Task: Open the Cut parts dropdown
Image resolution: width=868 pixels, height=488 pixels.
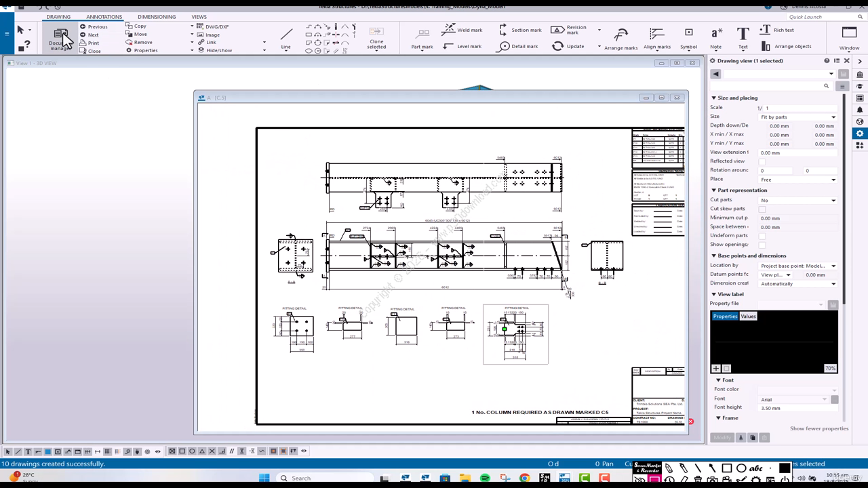Action: (797, 201)
